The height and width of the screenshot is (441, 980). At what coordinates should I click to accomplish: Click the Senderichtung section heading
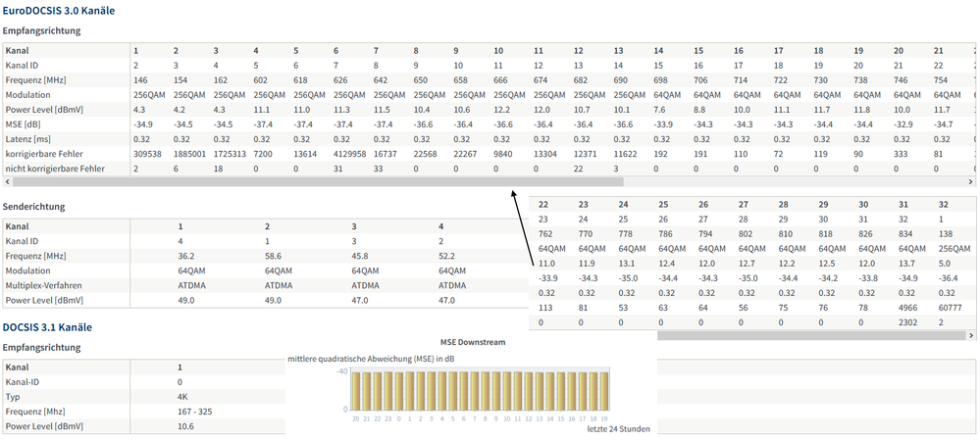pos(33,206)
